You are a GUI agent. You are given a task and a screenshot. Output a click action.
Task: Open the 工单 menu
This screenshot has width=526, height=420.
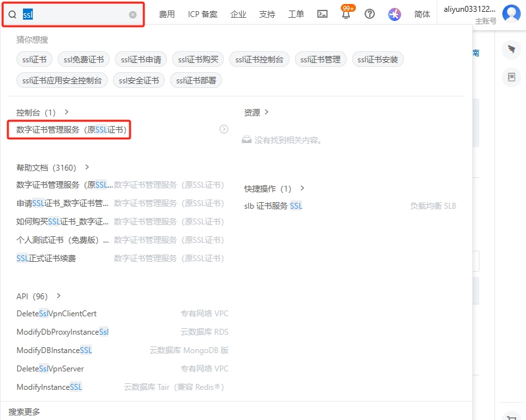[296, 14]
